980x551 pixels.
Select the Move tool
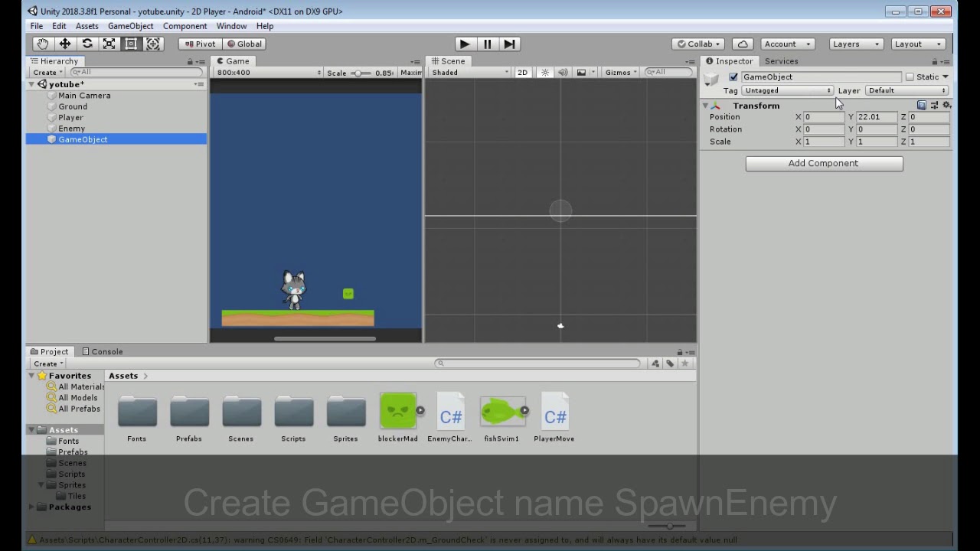coord(65,44)
